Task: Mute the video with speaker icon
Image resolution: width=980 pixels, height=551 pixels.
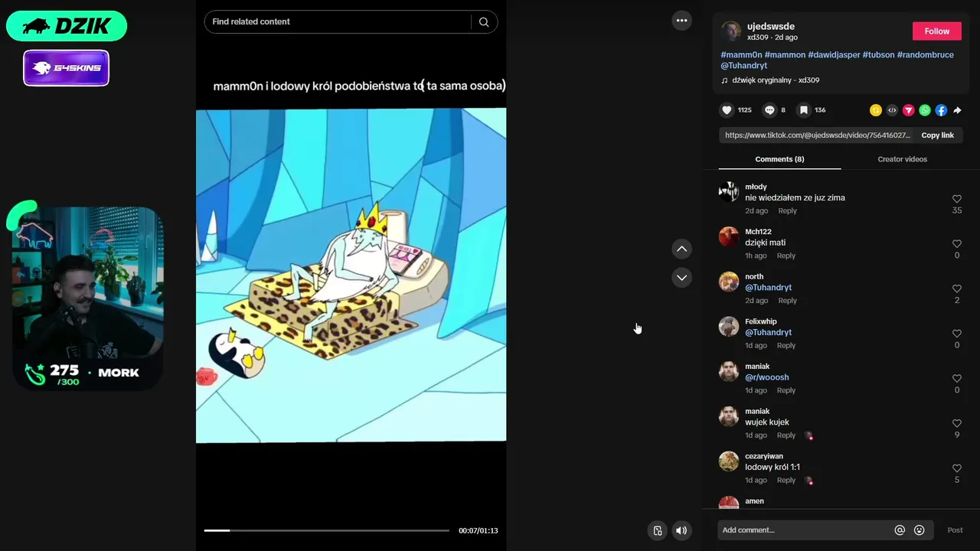Action: (x=681, y=530)
